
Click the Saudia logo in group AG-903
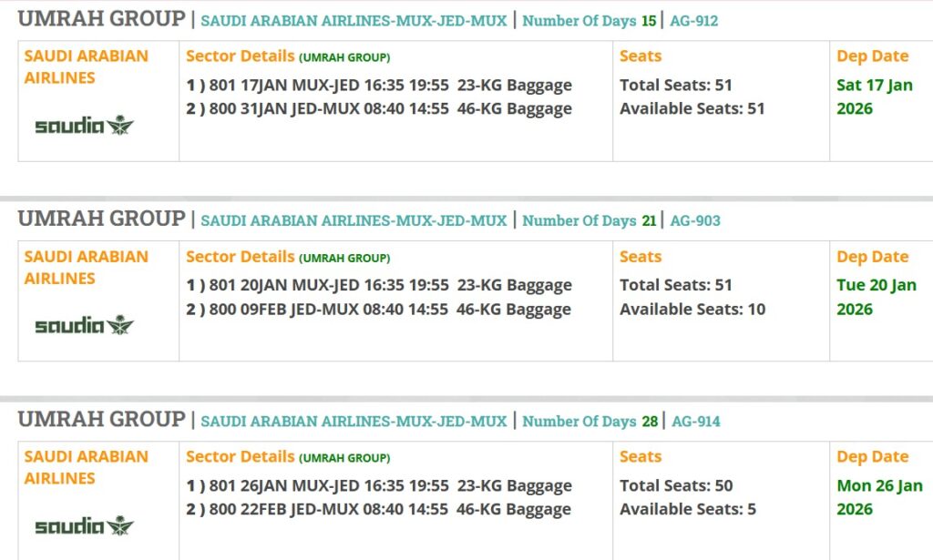coord(84,325)
